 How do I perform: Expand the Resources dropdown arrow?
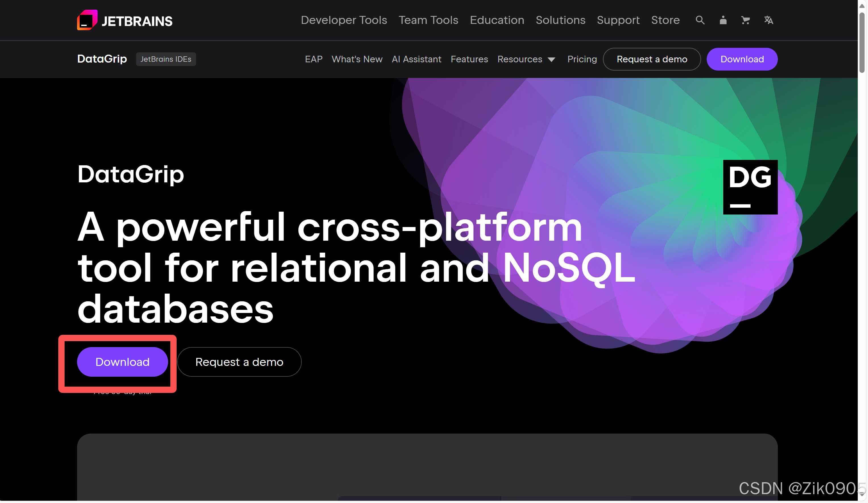point(551,59)
